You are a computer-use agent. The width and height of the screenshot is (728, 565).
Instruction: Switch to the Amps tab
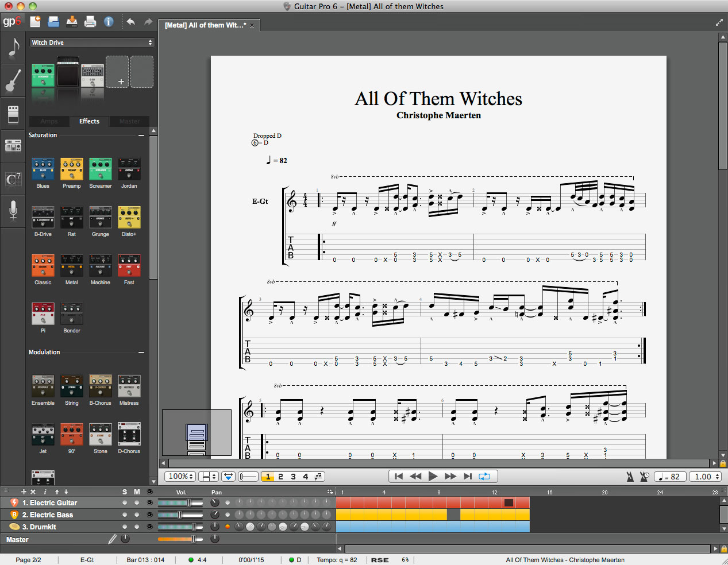click(49, 121)
